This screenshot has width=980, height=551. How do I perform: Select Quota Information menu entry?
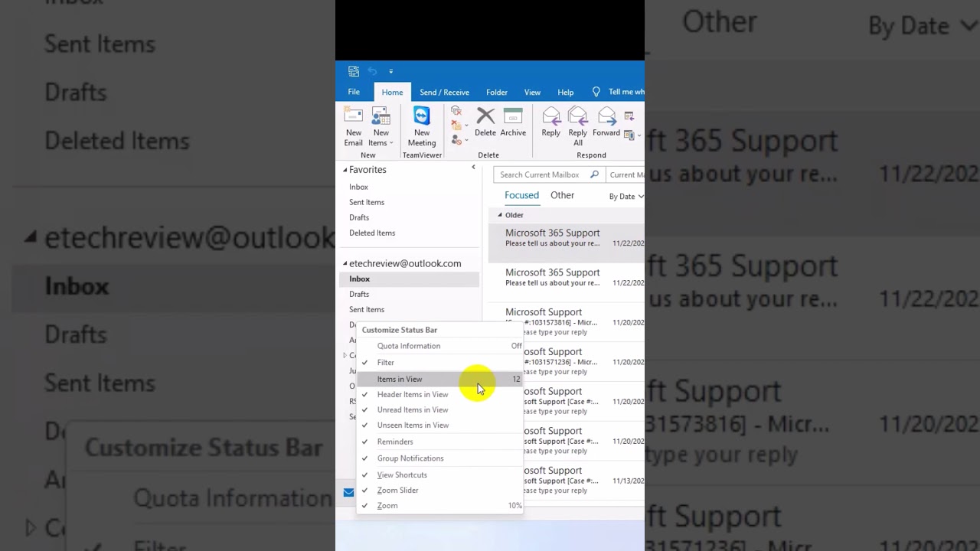pyautogui.click(x=440, y=346)
